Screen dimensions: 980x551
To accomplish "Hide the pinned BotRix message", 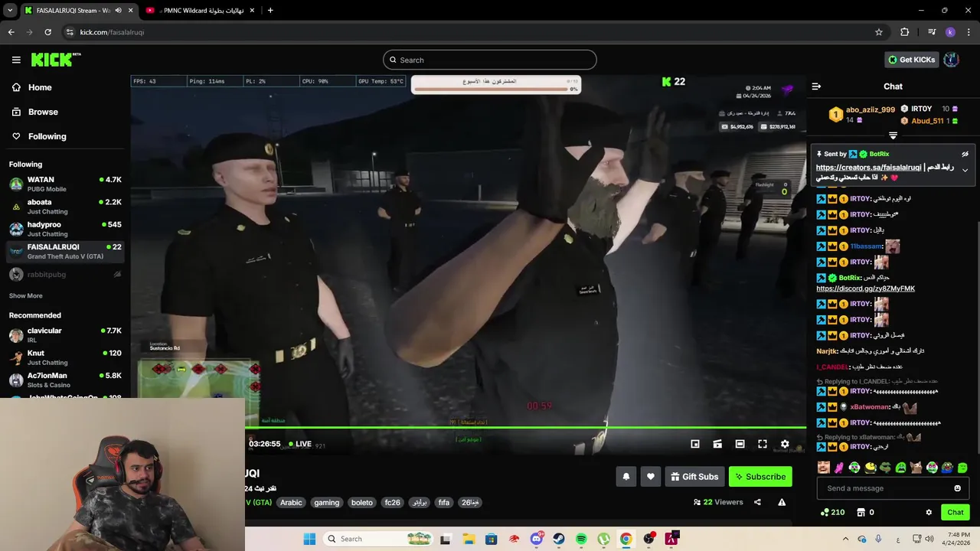I will pos(965,154).
